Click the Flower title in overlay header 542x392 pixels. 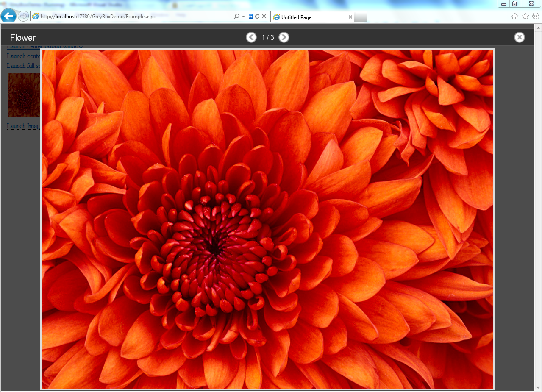tap(23, 38)
